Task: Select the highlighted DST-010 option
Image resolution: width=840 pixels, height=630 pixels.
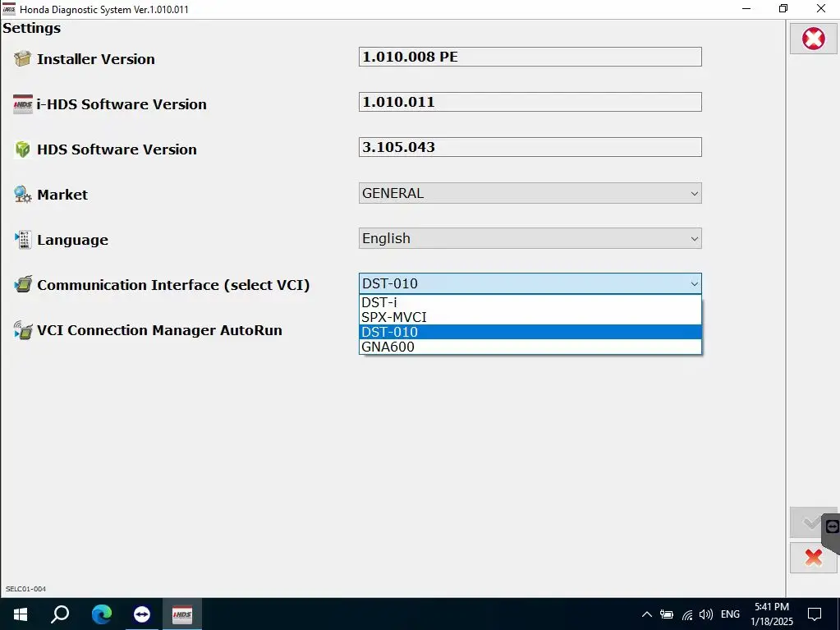Action: [530, 332]
